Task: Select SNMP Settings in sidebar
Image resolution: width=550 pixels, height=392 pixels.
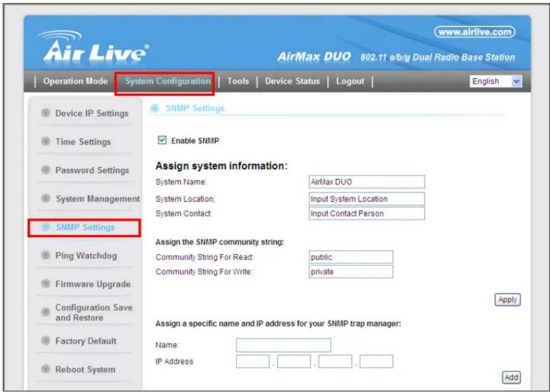Action: (85, 227)
